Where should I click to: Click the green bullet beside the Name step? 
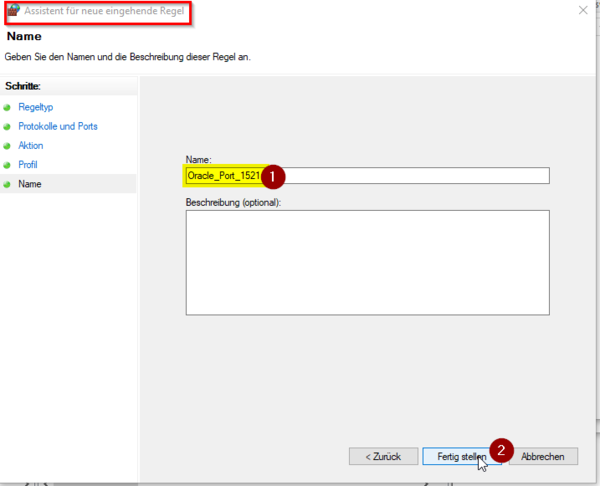click(x=7, y=184)
